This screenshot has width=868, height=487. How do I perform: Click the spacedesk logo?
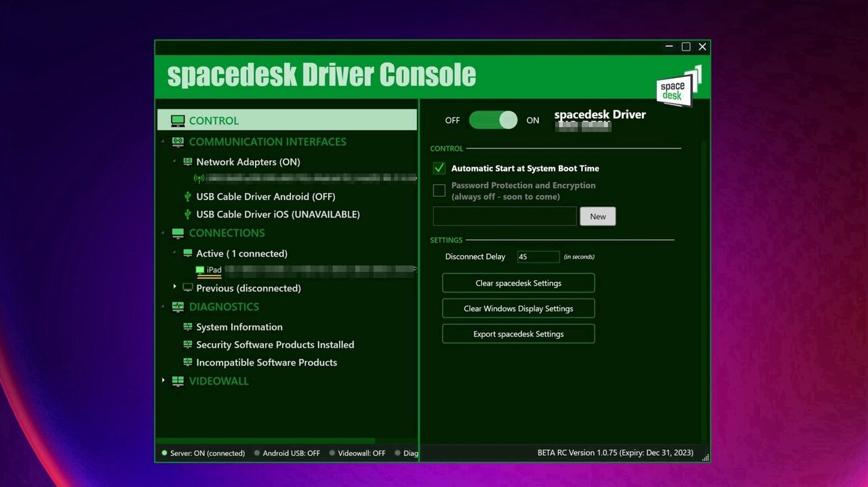678,85
